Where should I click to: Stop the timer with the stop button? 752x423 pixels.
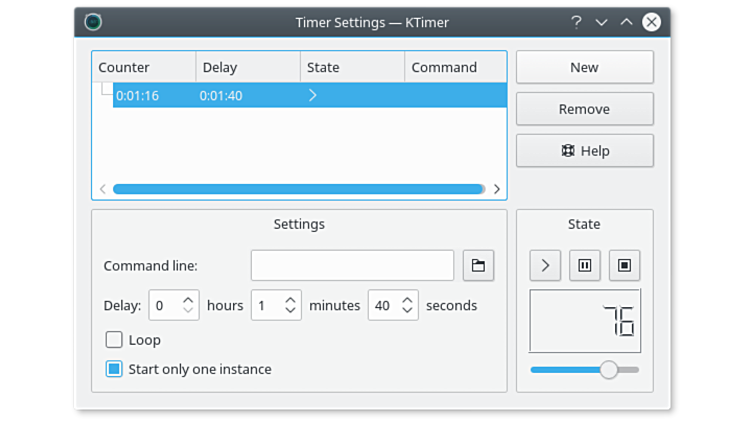(x=624, y=265)
